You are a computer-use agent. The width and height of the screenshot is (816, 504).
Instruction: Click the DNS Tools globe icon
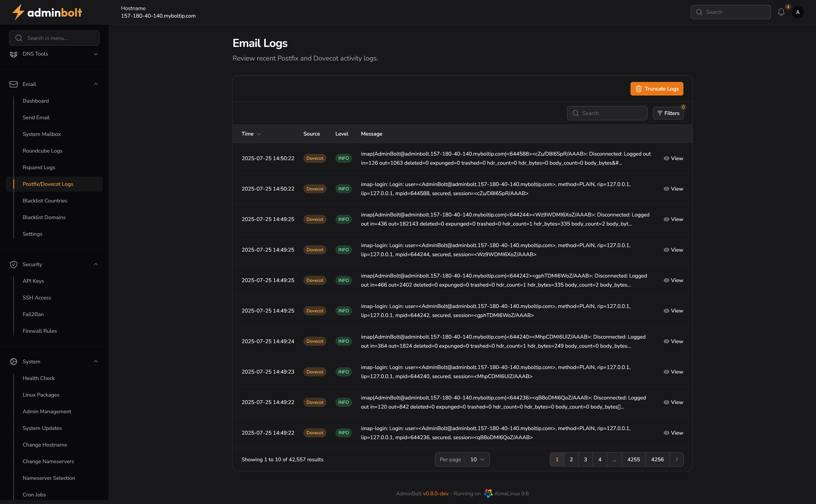tap(13, 54)
